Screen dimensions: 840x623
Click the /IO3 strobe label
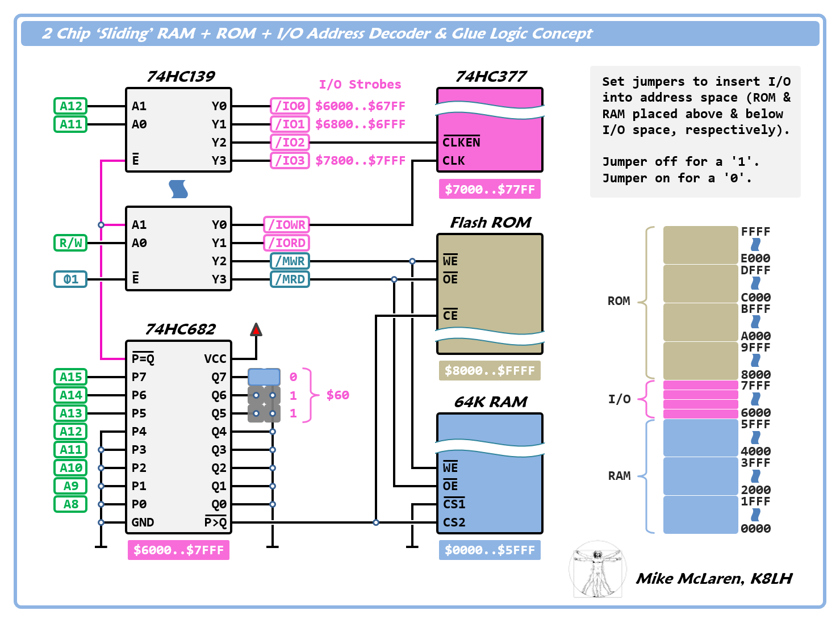coord(290,161)
